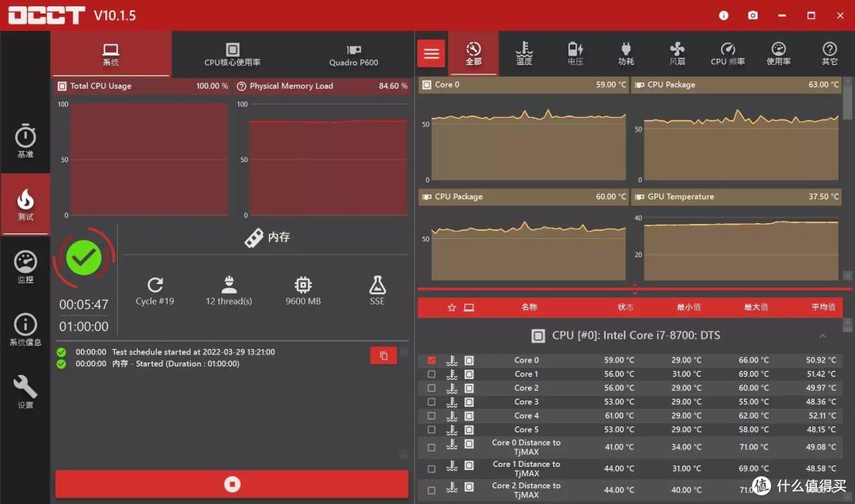Select the 温度 temperature filter tab
This screenshot has height=504, width=855.
point(524,53)
